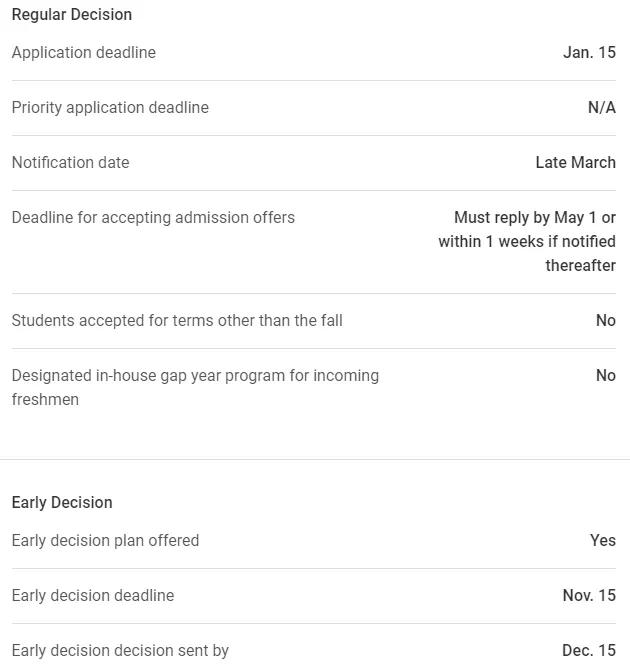This screenshot has width=630, height=670.
Task: Click the N/A priority deadline value
Action: [602, 108]
